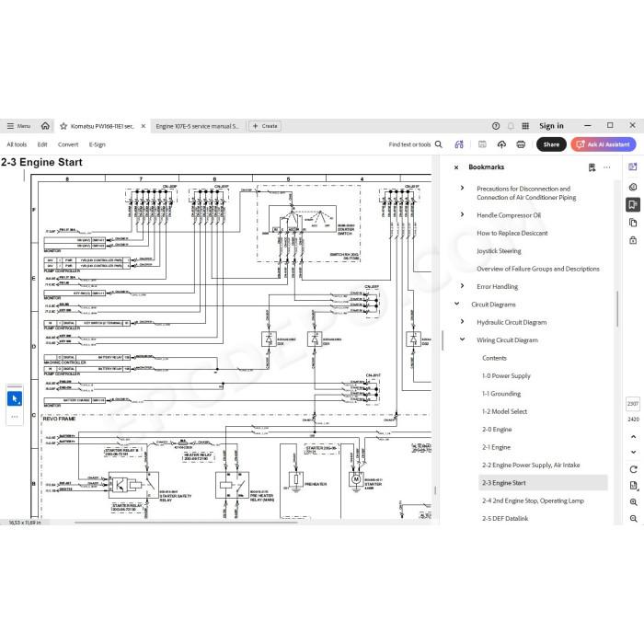The image size is (644, 644).
Task: Open Bookmarks panel options ellipsis
Action: (606, 167)
